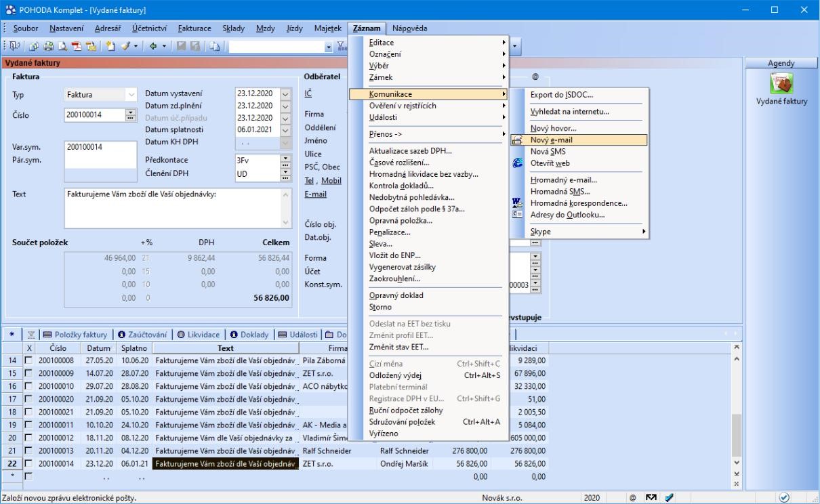Click the Tel link label
Image resolution: width=820 pixels, height=504 pixels.
[x=310, y=180]
